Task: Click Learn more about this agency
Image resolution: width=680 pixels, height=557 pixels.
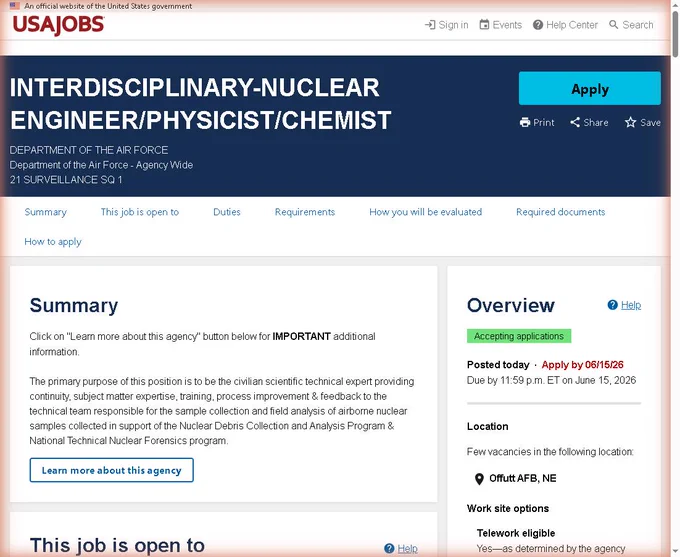Action: pyautogui.click(x=111, y=470)
